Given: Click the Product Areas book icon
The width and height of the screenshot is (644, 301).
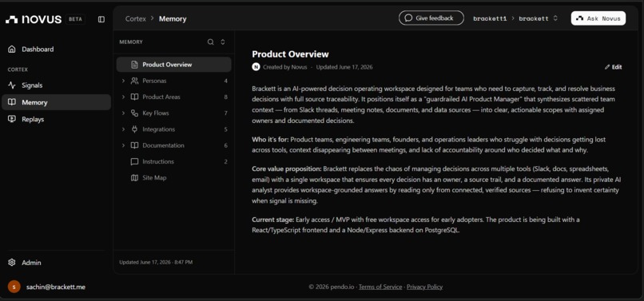Looking at the screenshot, I should [134, 97].
